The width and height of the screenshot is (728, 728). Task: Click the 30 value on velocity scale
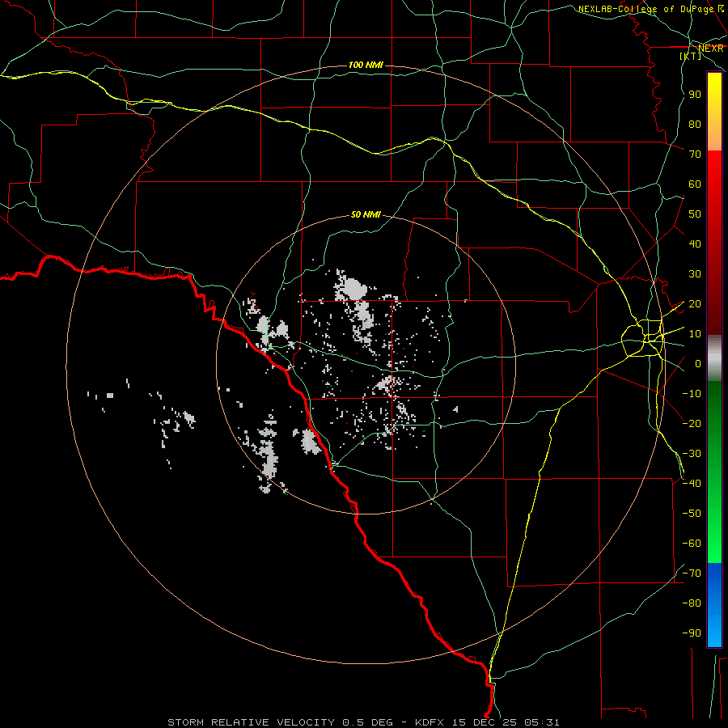coord(695,274)
